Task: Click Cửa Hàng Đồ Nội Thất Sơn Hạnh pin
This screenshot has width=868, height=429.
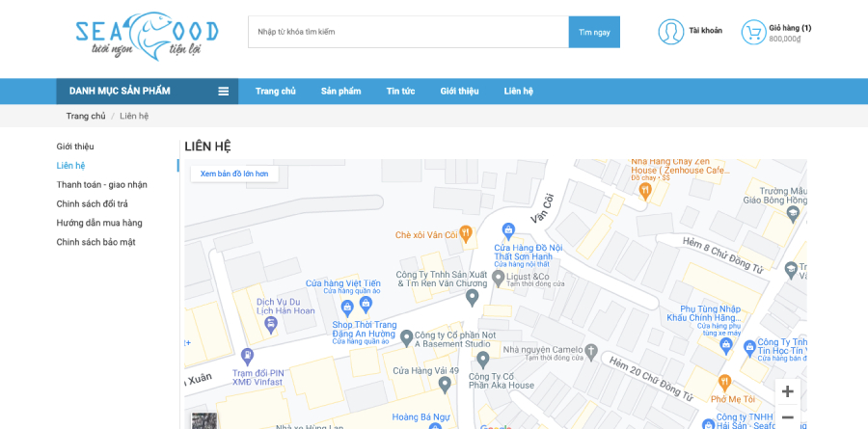Action: [508, 229]
